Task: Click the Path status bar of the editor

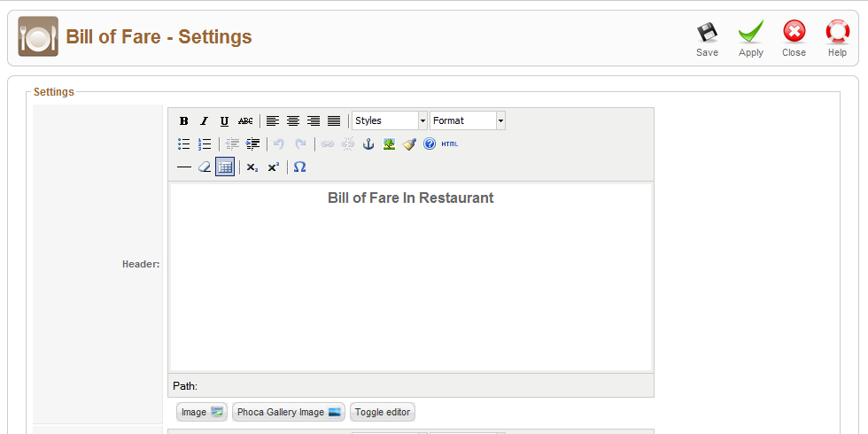Action: (411, 385)
